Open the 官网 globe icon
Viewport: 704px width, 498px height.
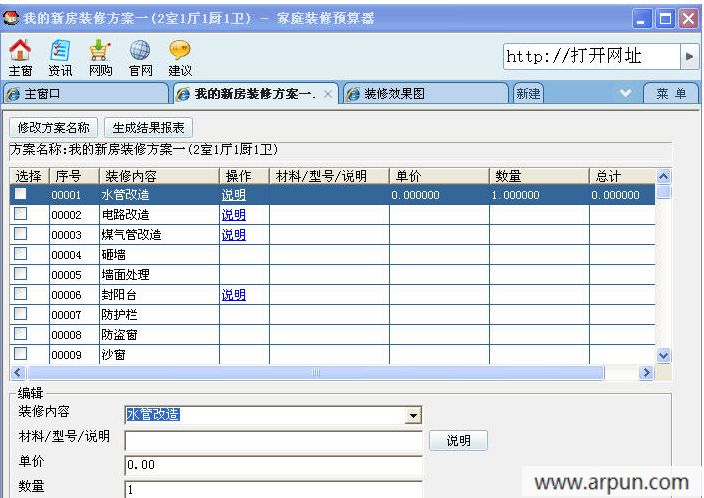[x=140, y=52]
